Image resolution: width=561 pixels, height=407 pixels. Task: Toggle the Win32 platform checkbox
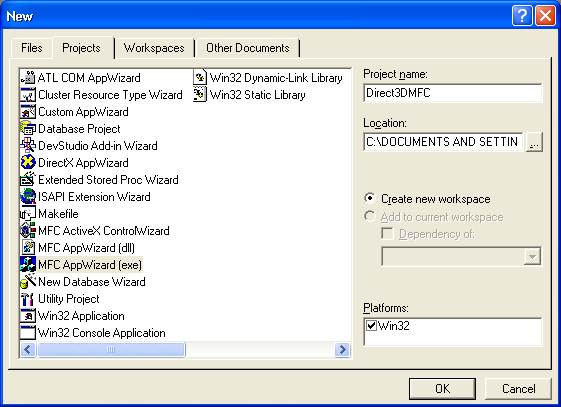[371, 325]
